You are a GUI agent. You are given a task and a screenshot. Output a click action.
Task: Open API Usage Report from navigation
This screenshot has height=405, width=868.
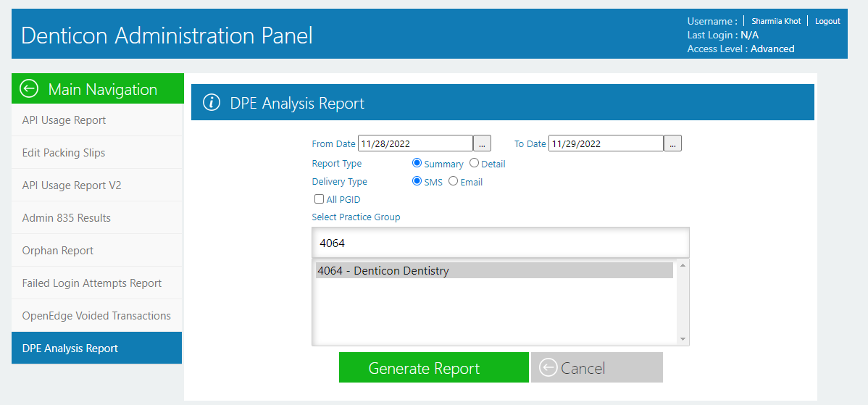point(97,120)
